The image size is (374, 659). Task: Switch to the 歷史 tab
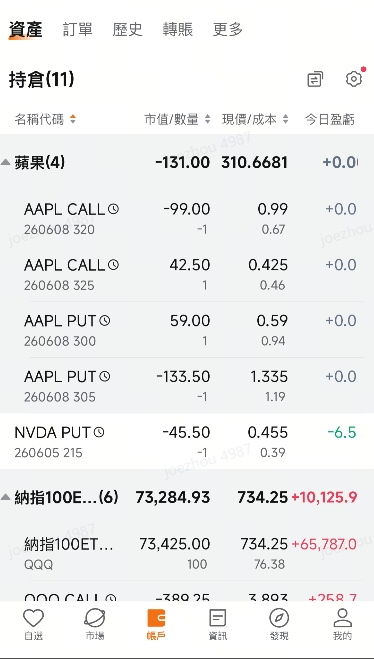[x=128, y=30]
